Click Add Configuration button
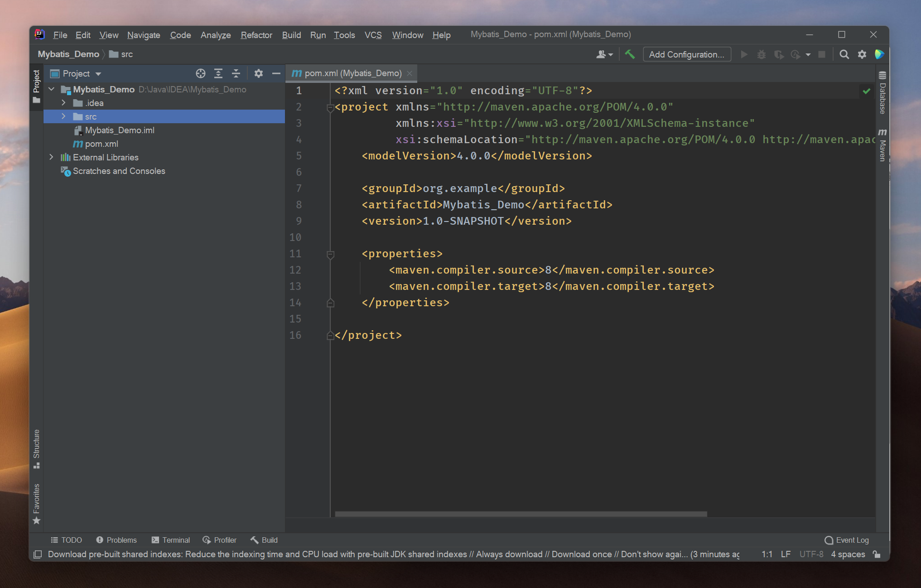921x588 pixels. pos(686,54)
